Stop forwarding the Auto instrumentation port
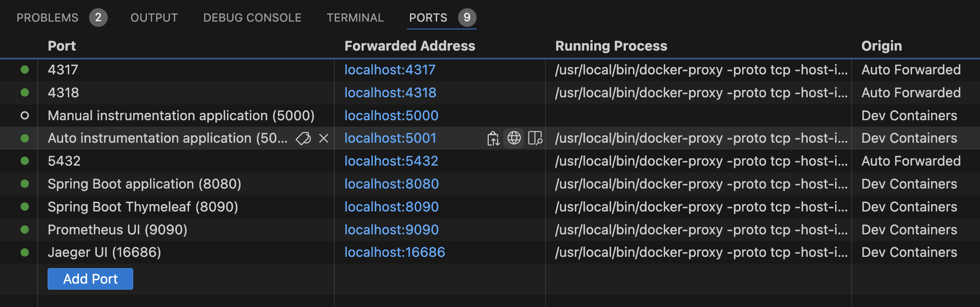 click(x=323, y=138)
